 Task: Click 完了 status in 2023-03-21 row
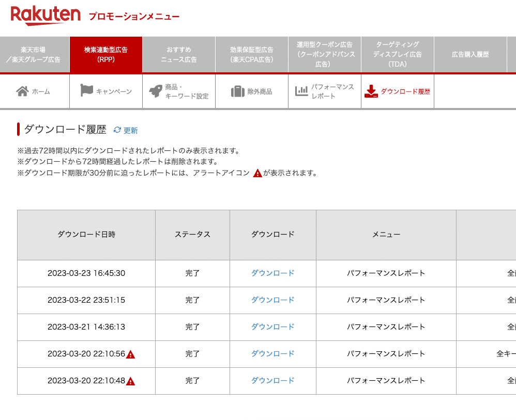(x=192, y=327)
